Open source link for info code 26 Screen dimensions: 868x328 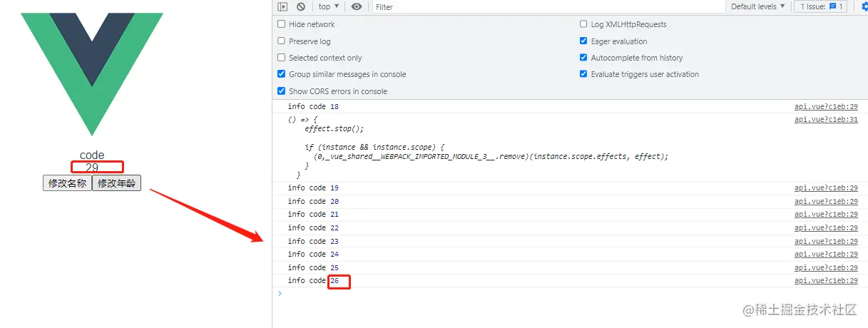point(826,282)
